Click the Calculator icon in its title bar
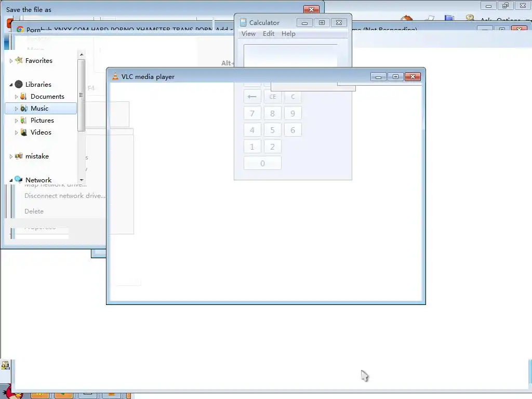532x399 pixels. tap(243, 22)
